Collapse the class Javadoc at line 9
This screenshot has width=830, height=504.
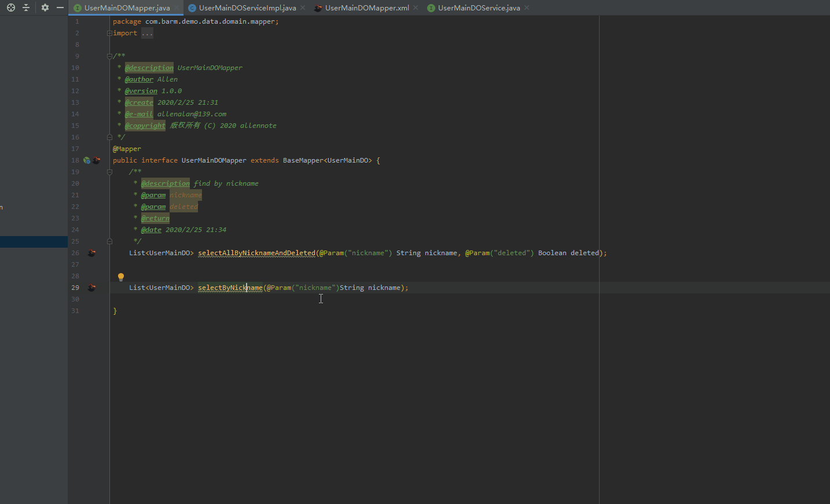(x=109, y=56)
